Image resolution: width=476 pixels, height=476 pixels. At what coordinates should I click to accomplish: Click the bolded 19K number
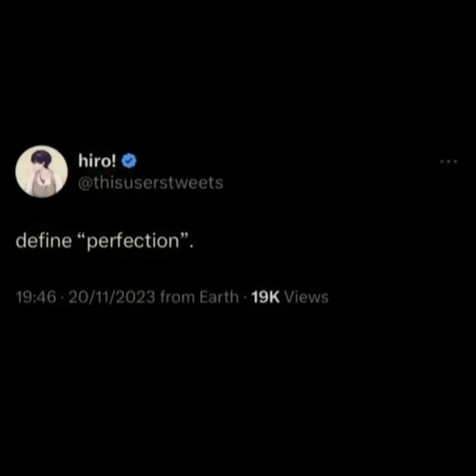point(265,297)
